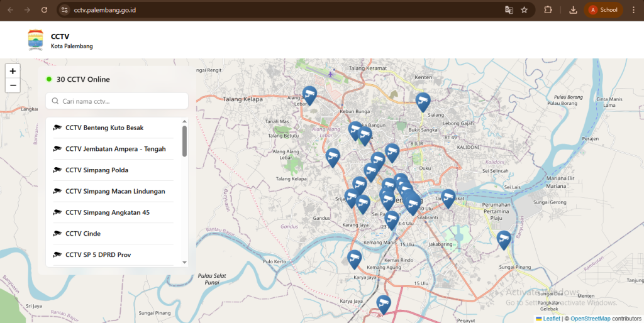Open the browser extensions puzzle icon
Viewport: 644px width, 323px height.
click(548, 10)
